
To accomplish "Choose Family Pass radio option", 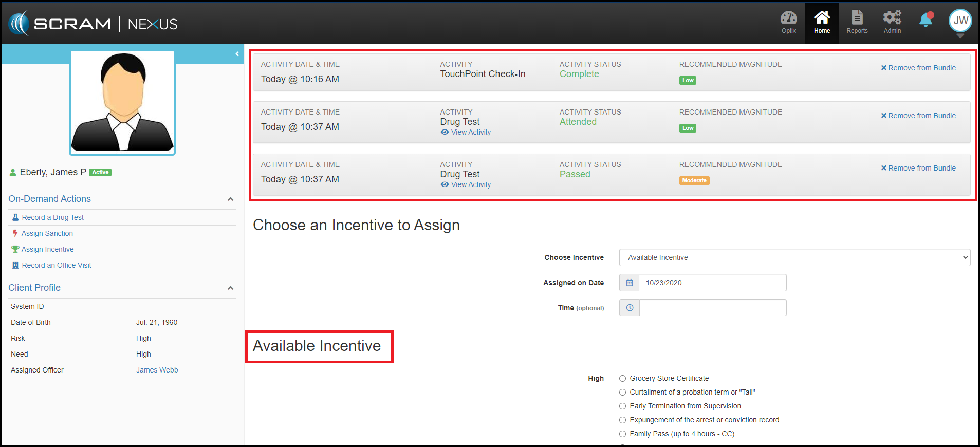I will [623, 434].
